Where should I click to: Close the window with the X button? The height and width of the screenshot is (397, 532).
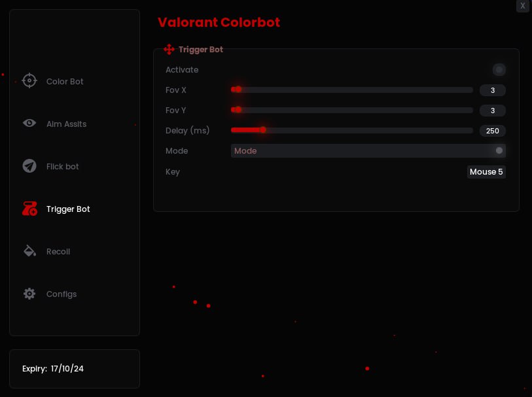[522, 6]
